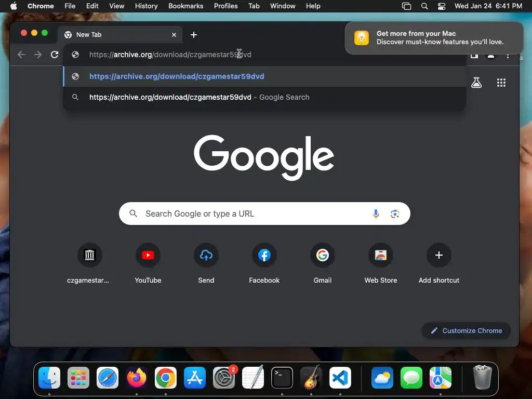Open the Get more from your Mac notification
This screenshot has height=399, width=532.
pos(434,37)
